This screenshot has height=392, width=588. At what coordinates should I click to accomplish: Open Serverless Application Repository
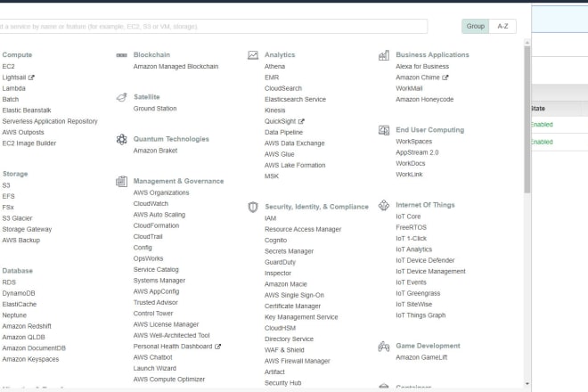tap(50, 121)
